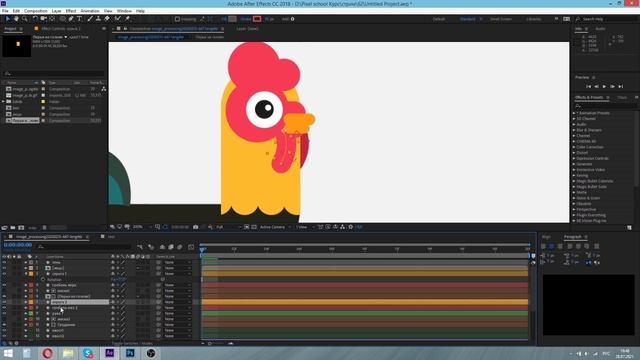Open the viewer resolution Full dropdown
640x360 pixels.
(x=228, y=227)
